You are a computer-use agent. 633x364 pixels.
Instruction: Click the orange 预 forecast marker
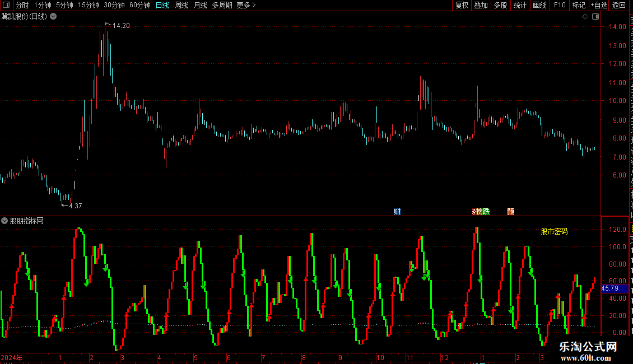[x=511, y=212]
